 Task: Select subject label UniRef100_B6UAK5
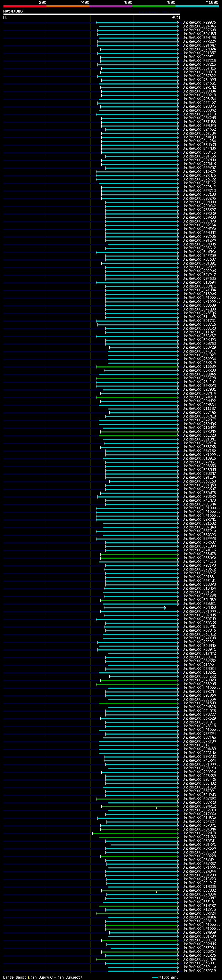click(x=199, y=145)
